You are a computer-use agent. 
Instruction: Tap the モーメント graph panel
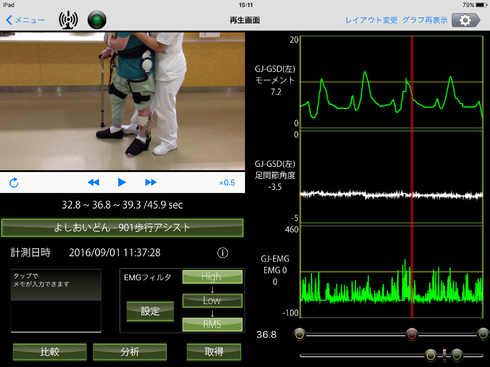click(x=392, y=82)
